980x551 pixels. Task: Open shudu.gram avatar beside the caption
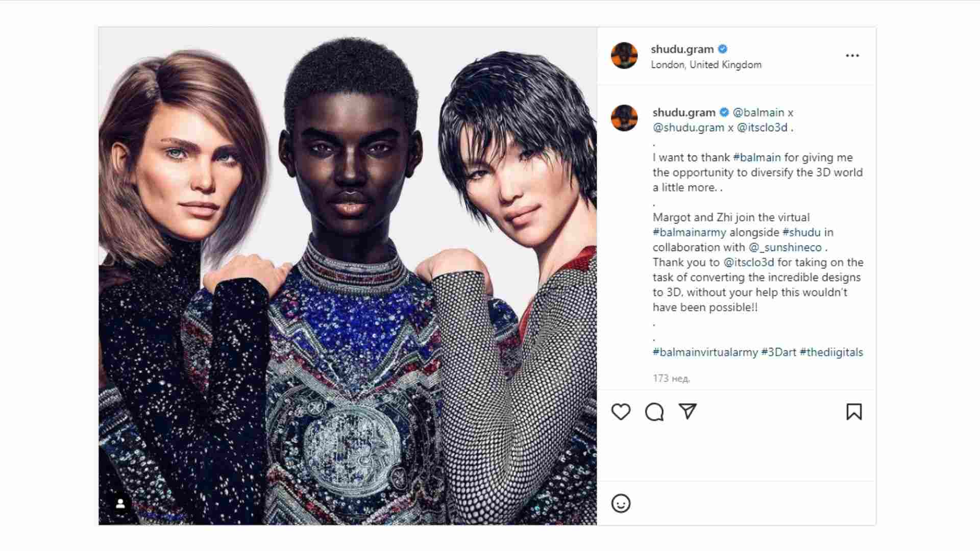click(624, 118)
